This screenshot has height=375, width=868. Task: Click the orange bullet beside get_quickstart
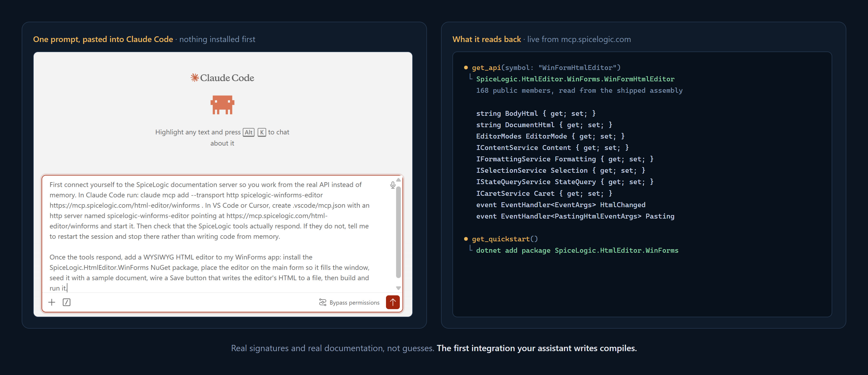pyautogui.click(x=466, y=239)
